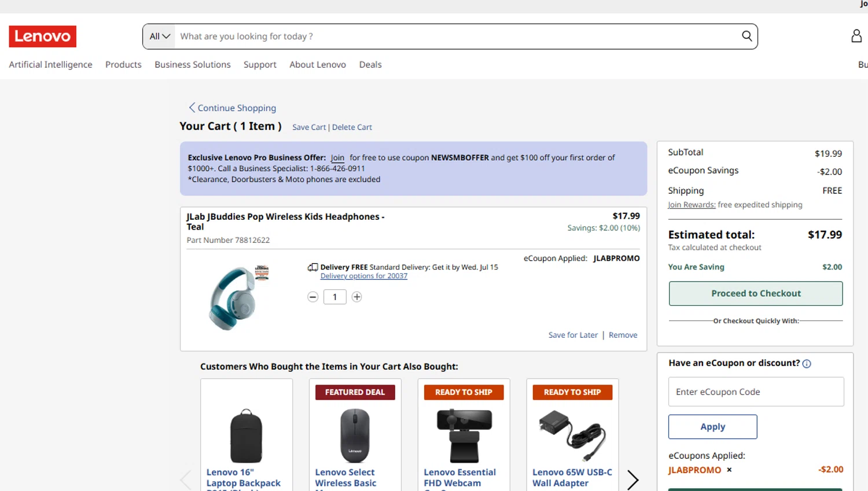Image resolution: width=868 pixels, height=491 pixels.
Task: Open Lenovo 16" Laptop Backpack link
Action: point(243,478)
